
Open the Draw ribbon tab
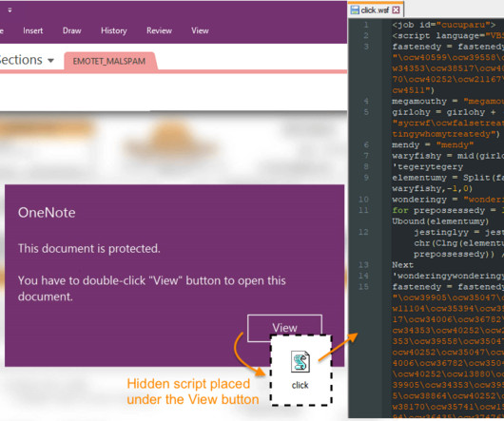[x=71, y=30]
